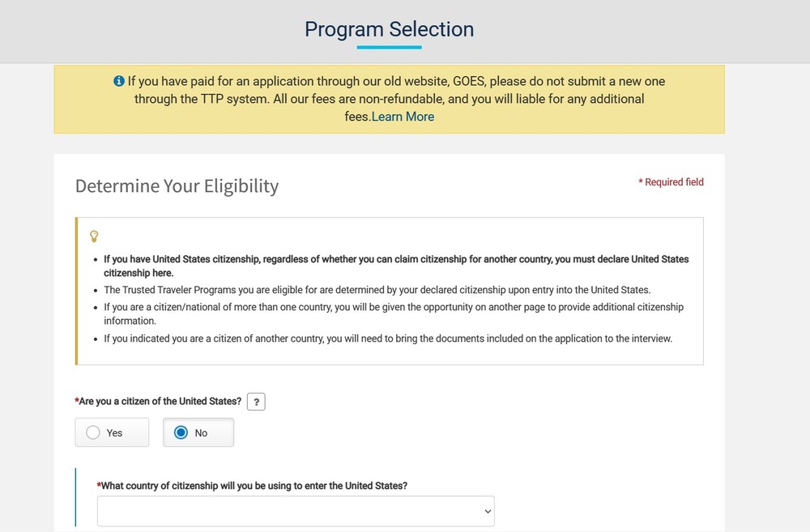The height and width of the screenshot is (532, 810).
Task: Click the chevron arrow on country dropdown
Action: coord(488,511)
